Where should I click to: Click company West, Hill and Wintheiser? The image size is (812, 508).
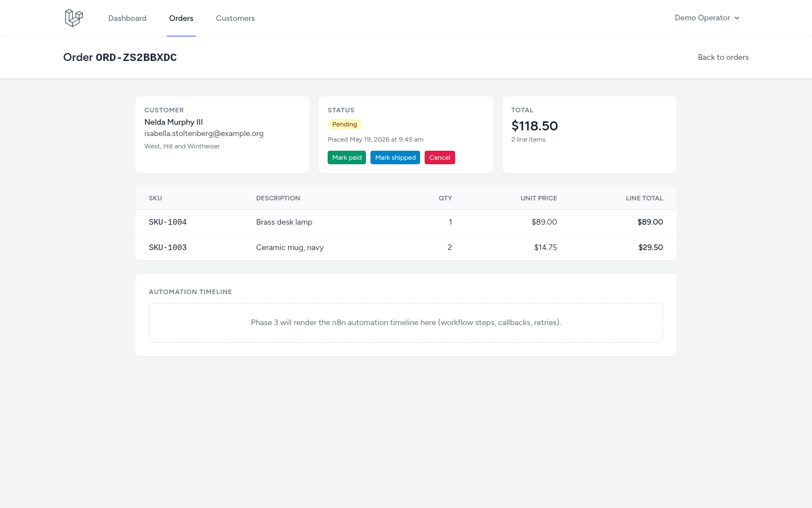point(182,146)
